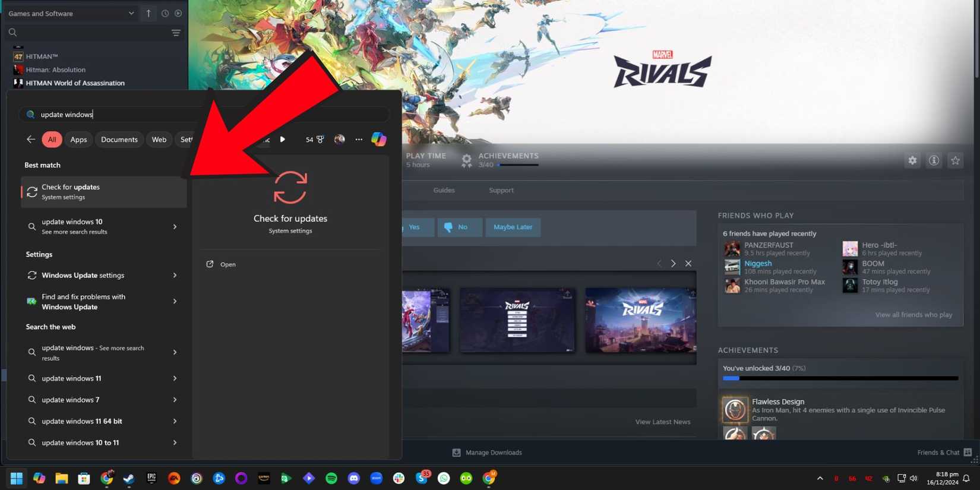Open the notification bell in taskbar

tap(966, 478)
